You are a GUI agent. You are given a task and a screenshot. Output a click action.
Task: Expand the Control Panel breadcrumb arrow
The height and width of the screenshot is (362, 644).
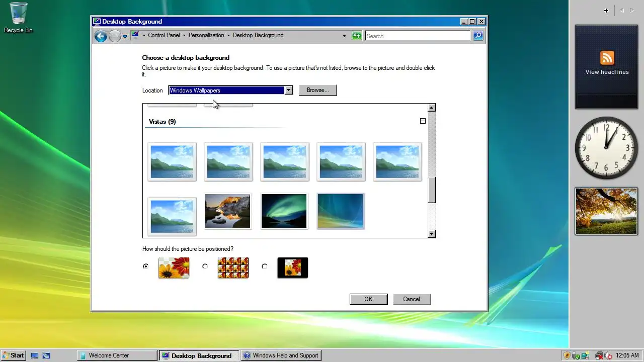pyautogui.click(x=184, y=35)
